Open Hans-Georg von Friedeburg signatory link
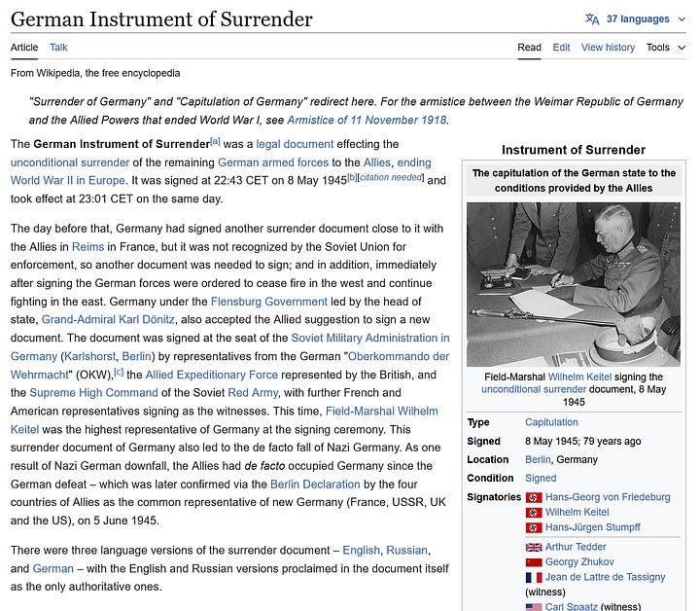The image size is (700, 611). [x=608, y=497]
